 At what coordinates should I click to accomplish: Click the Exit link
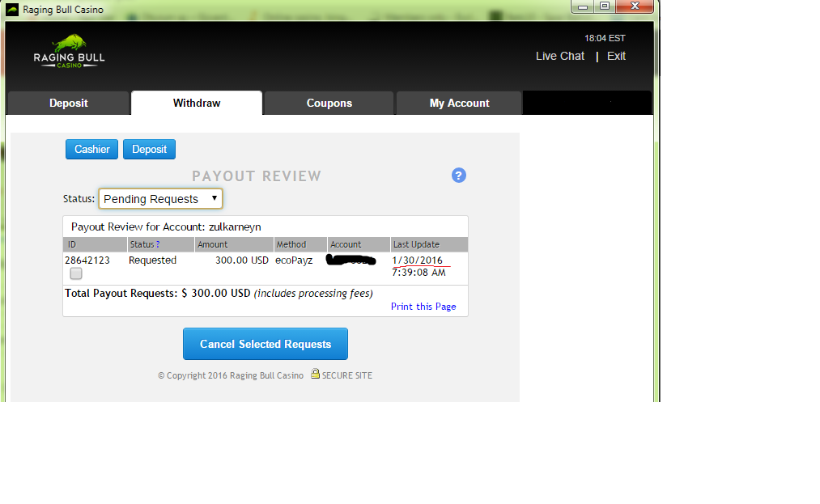coord(616,56)
